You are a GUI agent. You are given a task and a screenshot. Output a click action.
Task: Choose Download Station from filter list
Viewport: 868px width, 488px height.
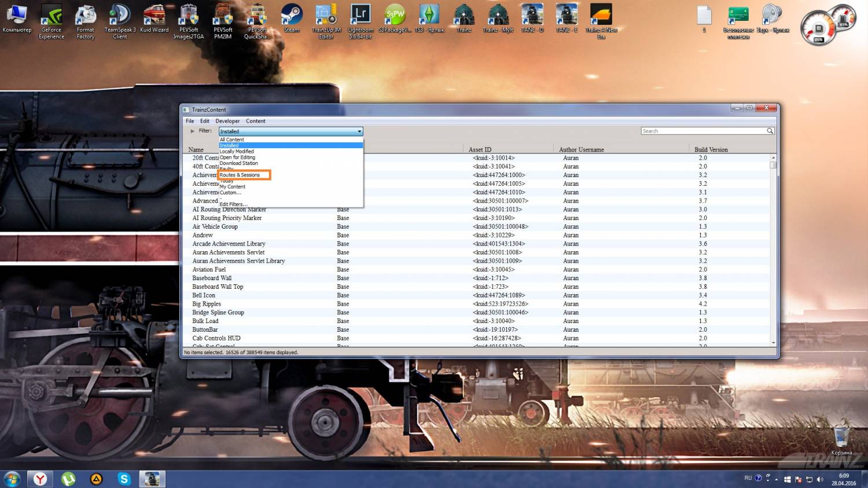[238, 163]
